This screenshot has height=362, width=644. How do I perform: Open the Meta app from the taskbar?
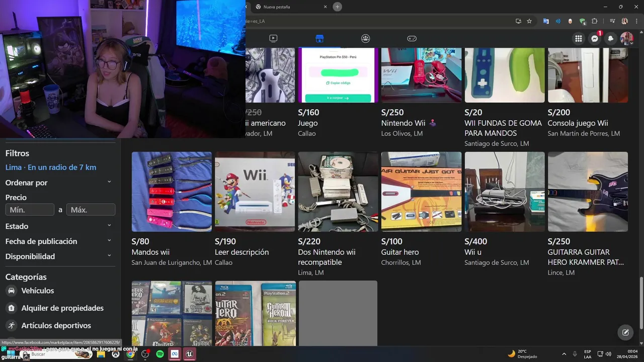(x=175, y=354)
